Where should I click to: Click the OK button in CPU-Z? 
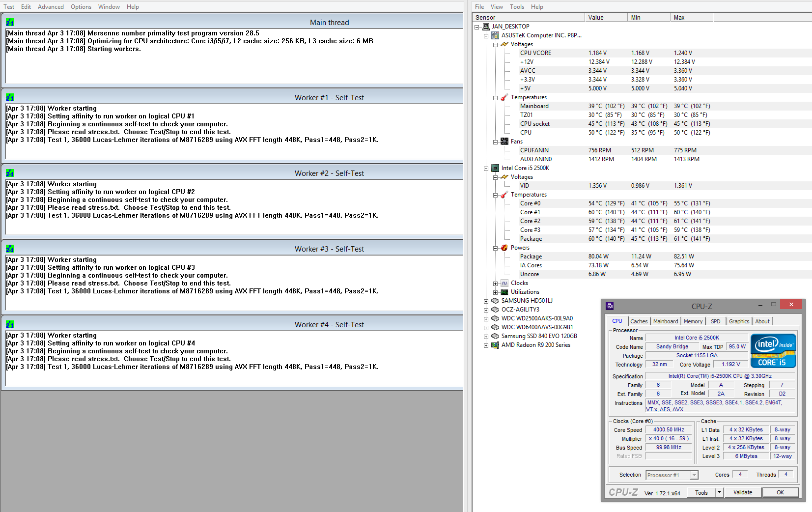tap(780, 492)
